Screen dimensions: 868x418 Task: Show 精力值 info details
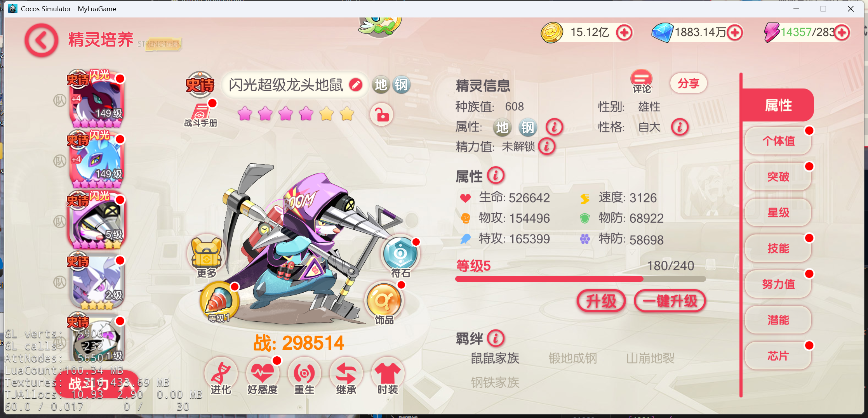546,146
